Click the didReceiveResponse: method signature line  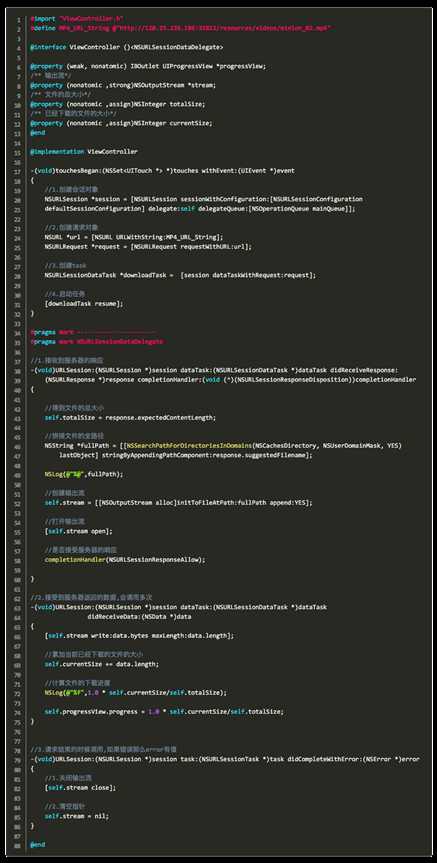(215, 370)
